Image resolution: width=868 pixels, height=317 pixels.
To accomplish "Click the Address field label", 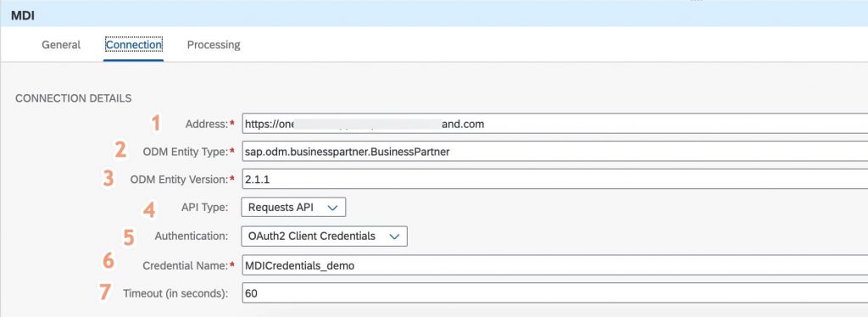I will pos(207,125).
